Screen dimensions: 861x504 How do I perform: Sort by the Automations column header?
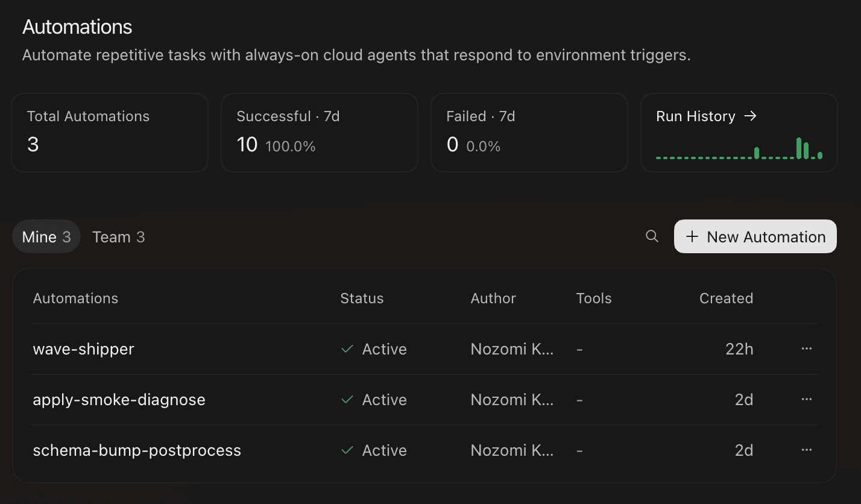75,298
